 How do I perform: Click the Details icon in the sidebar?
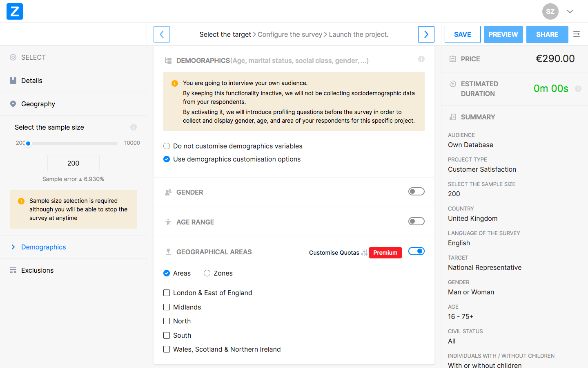coord(13,81)
